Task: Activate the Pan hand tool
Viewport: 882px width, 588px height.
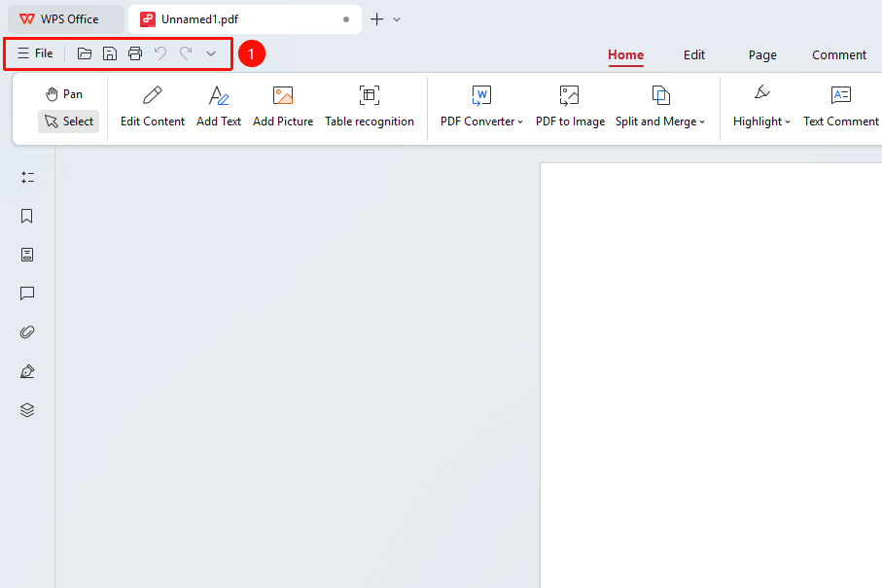Action: 64,94
